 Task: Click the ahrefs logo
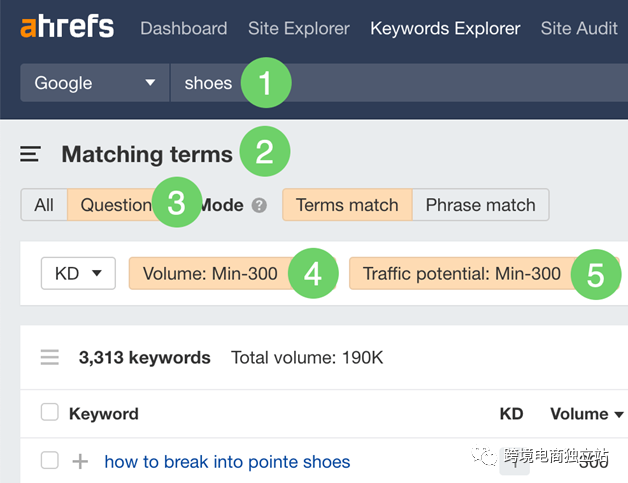click(67, 26)
